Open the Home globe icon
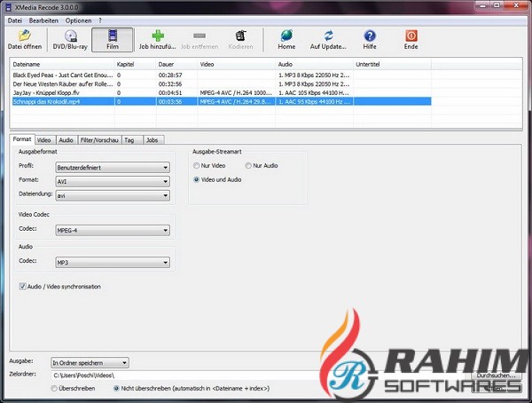 tap(286, 36)
